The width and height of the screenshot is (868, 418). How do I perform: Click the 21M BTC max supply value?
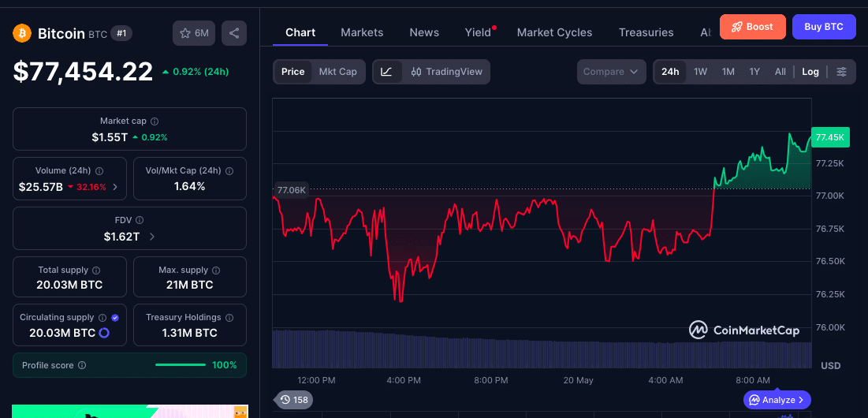click(x=190, y=286)
